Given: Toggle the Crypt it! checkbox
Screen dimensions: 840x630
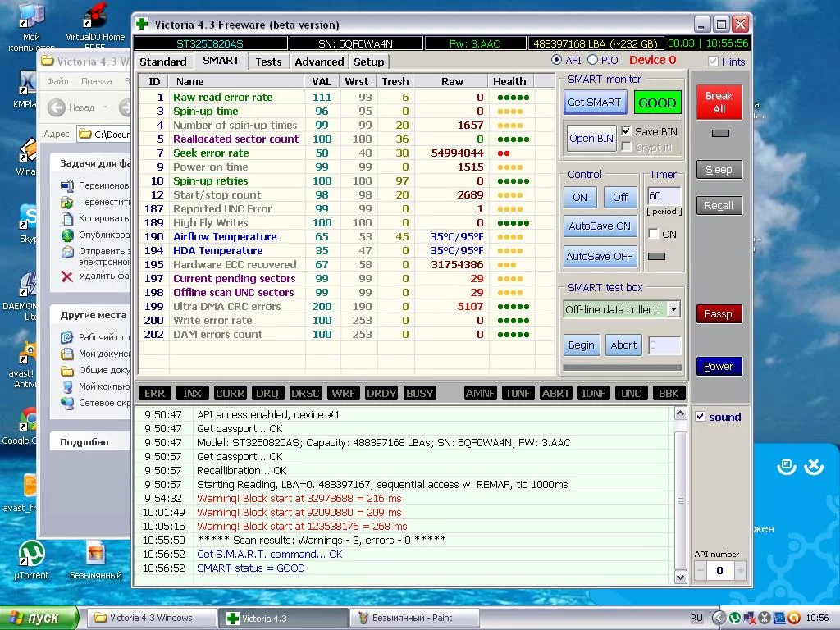Looking at the screenshot, I should (x=626, y=147).
